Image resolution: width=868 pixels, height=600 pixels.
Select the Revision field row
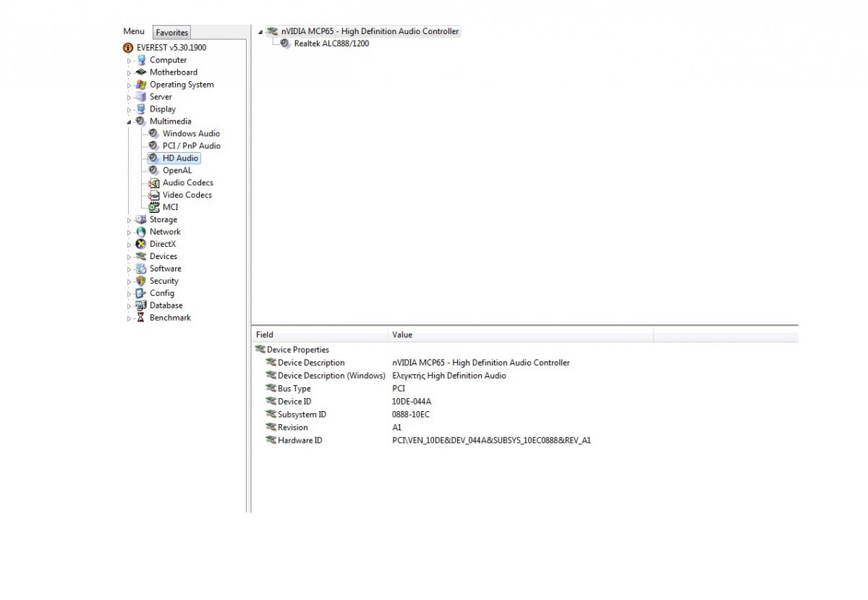pyautogui.click(x=293, y=428)
